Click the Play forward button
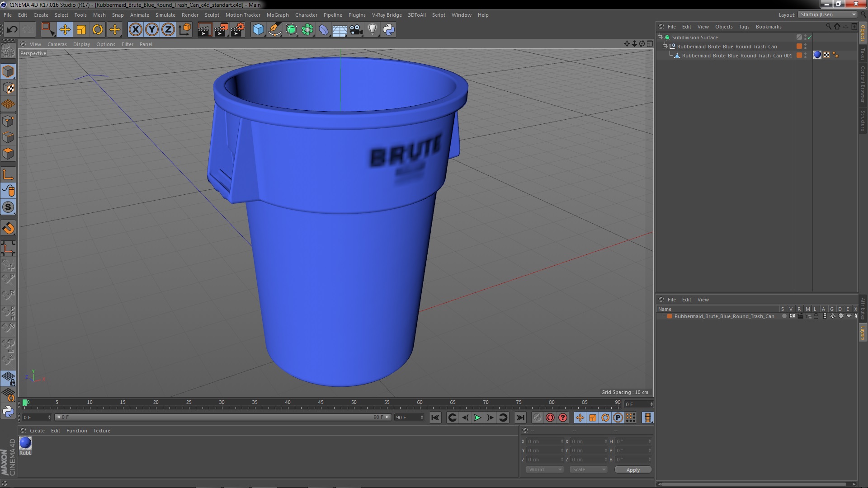The height and width of the screenshot is (488, 868). coord(477,418)
